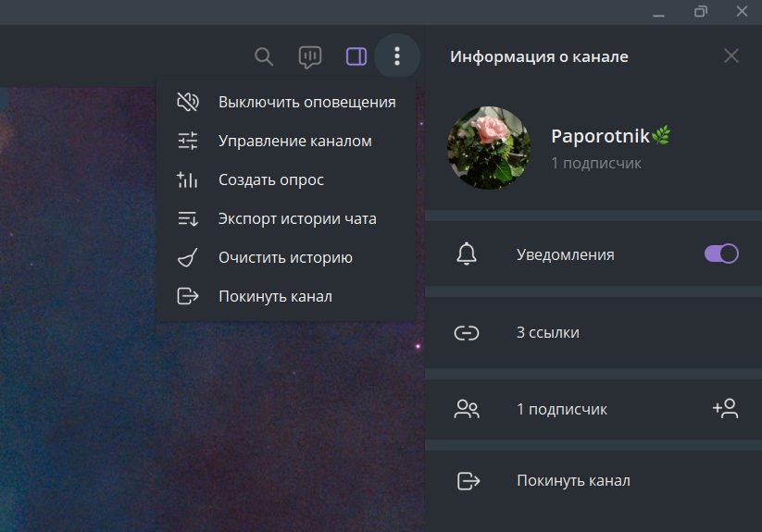The image size is (762, 532).
Task: Toggle the right sidebar panel icon
Action: 356,56
